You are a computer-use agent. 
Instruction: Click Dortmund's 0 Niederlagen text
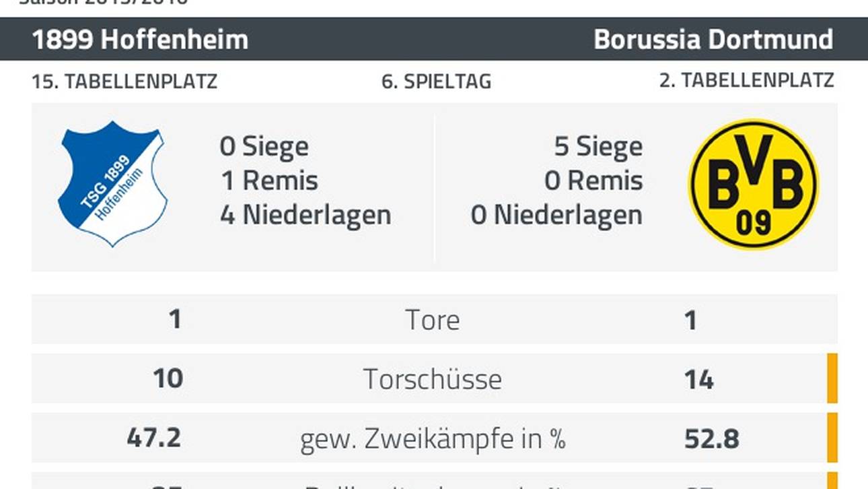tap(556, 216)
